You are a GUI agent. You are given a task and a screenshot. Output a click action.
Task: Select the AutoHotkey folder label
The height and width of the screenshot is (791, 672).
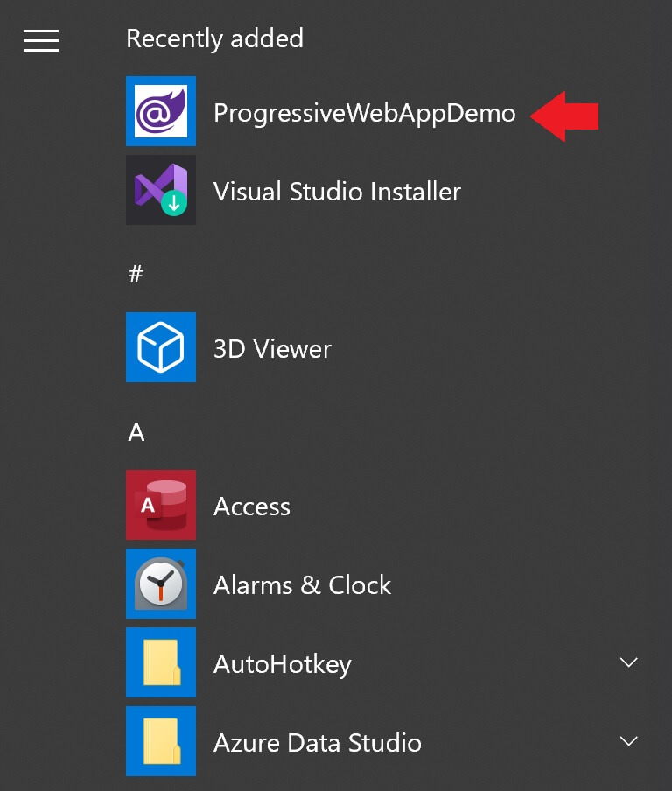(x=282, y=665)
